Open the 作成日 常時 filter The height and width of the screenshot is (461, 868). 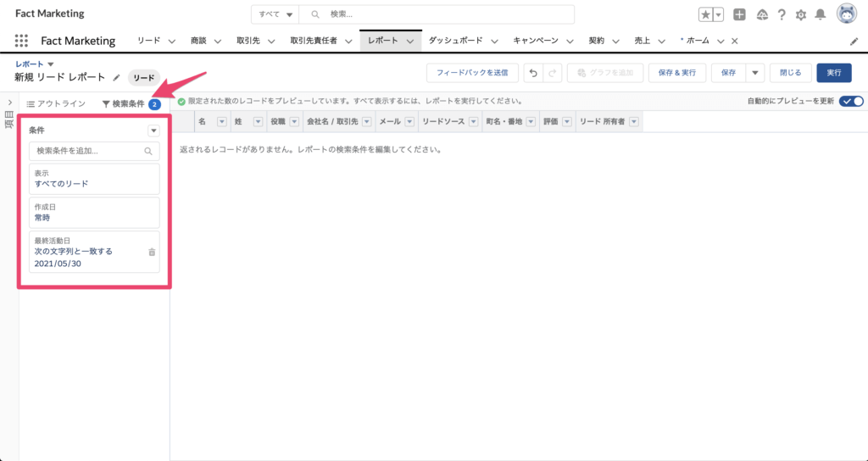pyautogui.click(x=94, y=213)
